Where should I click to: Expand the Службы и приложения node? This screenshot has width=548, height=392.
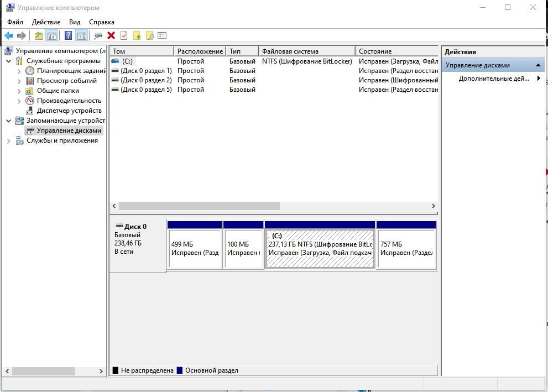click(x=8, y=140)
